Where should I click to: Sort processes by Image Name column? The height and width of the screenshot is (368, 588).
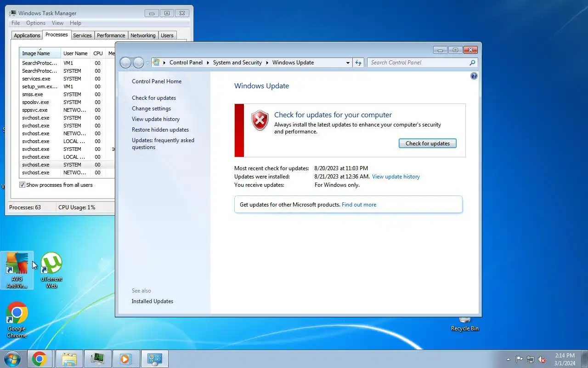(x=40, y=53)
